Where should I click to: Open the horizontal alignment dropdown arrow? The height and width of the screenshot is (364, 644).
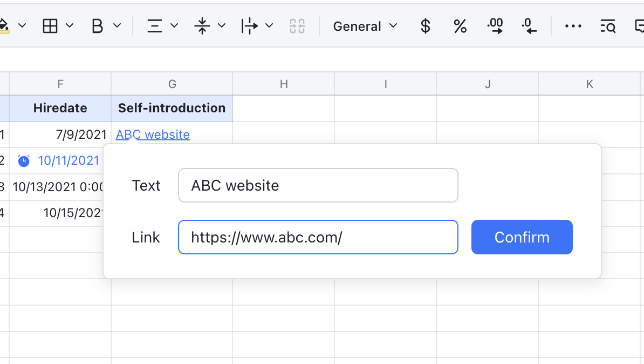click(x=174, y=25)
